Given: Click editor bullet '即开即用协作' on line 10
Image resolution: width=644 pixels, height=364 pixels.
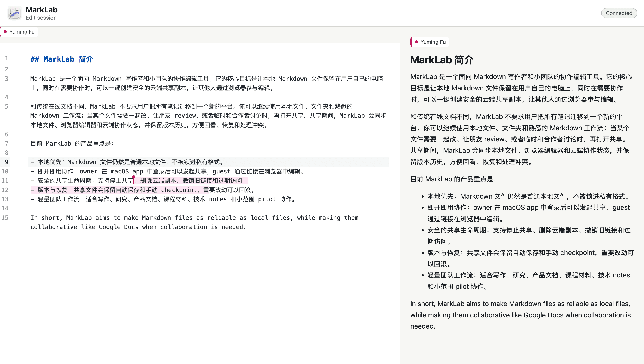Looking at the screenshot, I should tap(168, 171).
